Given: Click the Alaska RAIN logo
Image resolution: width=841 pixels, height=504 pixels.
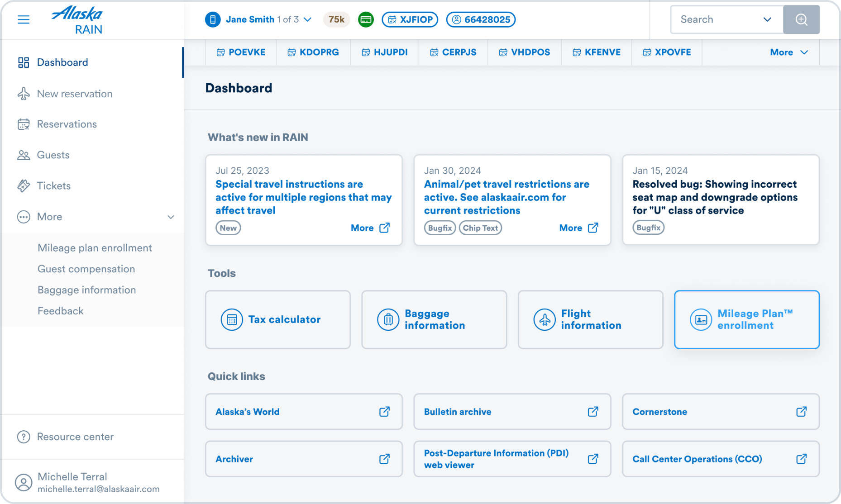Looking at the screenshot, I should point(77,20).
